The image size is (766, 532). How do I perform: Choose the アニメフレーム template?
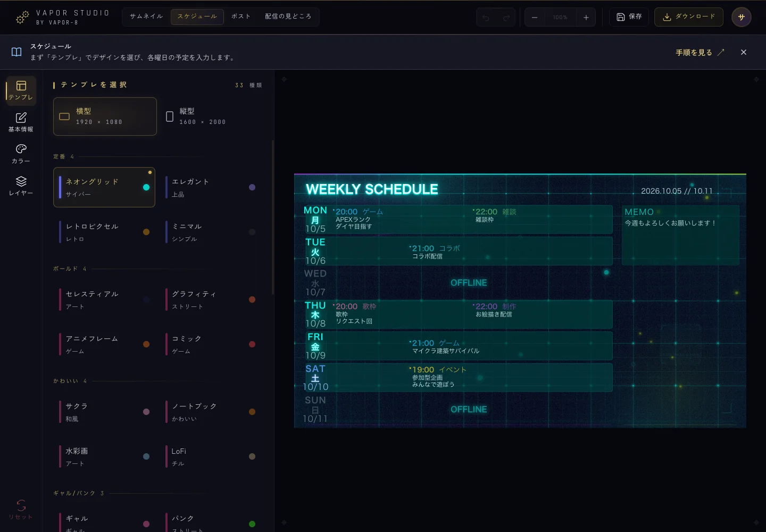point(104,344)
